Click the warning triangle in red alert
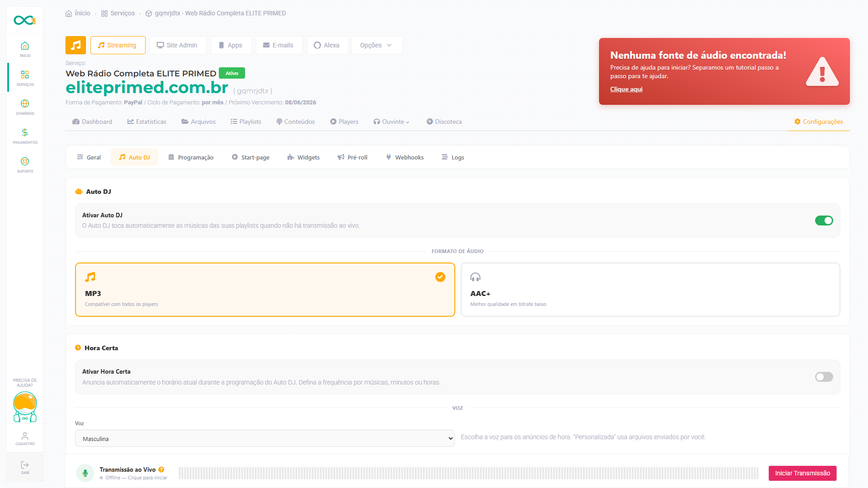Image resolution: width=868 pixels, height=488 pixels. click(x=822, y=71)
